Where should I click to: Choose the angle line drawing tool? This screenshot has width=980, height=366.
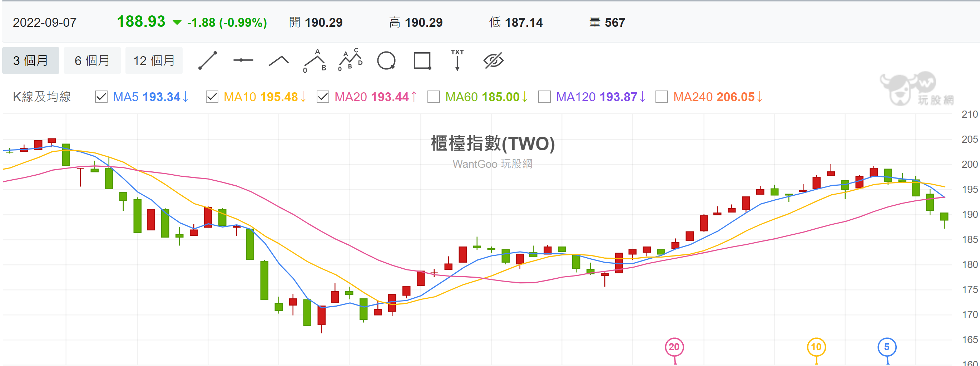pos(278,60)
